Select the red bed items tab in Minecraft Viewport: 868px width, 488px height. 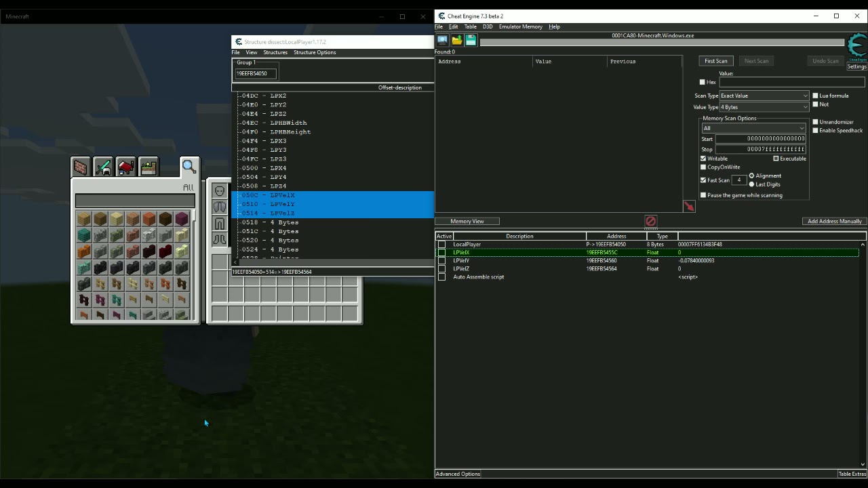click(125, 167)
